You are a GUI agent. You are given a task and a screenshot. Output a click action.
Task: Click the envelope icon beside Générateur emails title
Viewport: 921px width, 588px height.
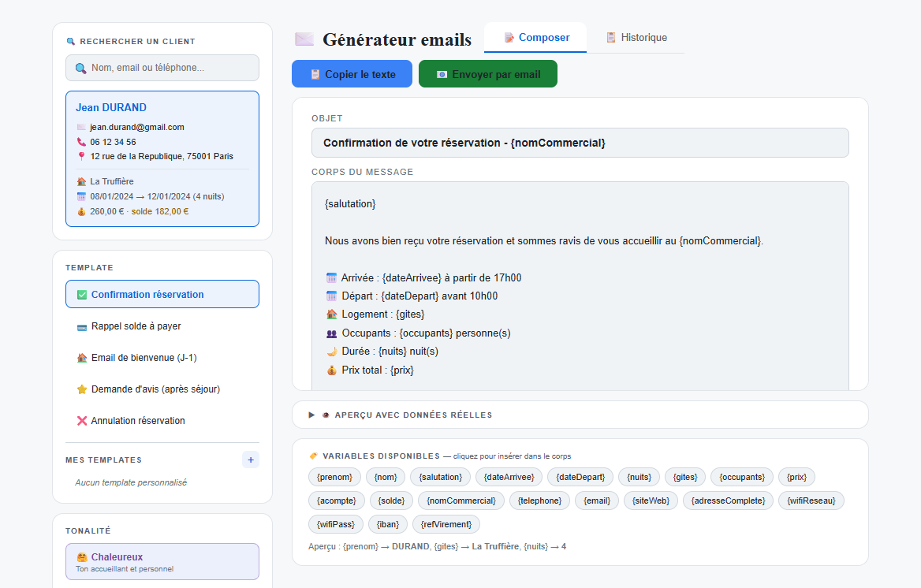(304, 39)
